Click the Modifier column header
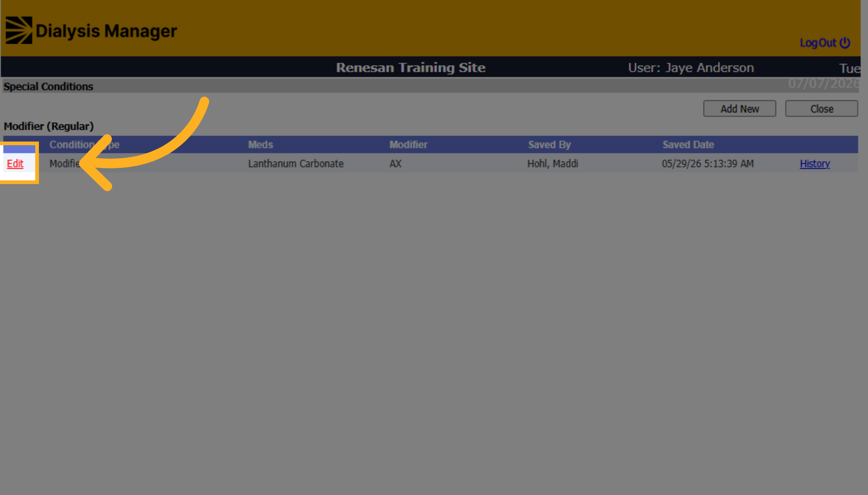 pyautogui.click(x=408, y=144)
